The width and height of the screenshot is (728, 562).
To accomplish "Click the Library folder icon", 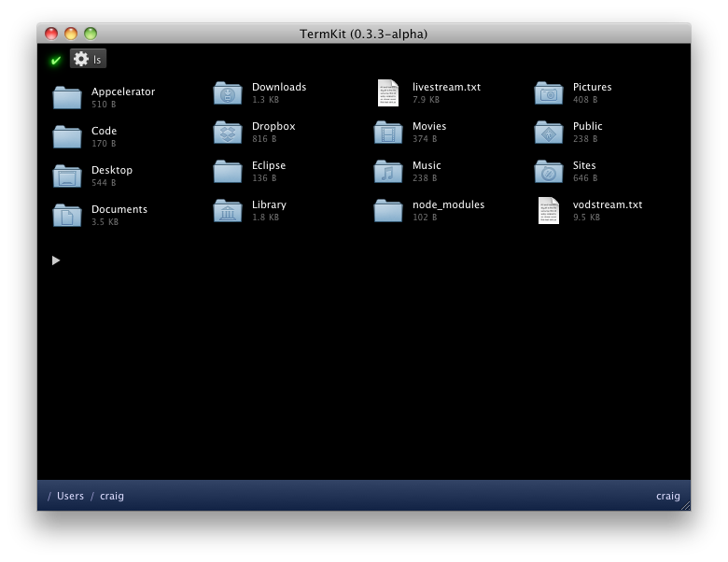I will [228, 210].
